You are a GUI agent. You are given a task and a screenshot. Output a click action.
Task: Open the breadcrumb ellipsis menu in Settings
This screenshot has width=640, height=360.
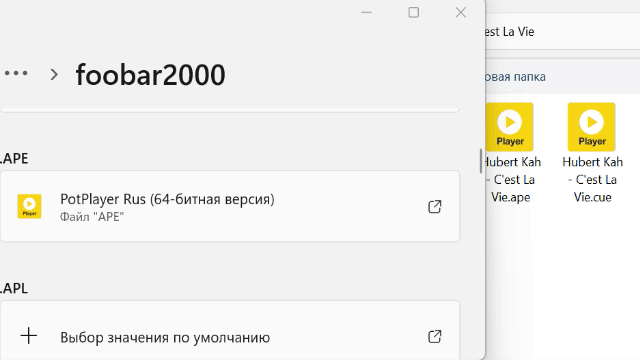pos(16,73)
